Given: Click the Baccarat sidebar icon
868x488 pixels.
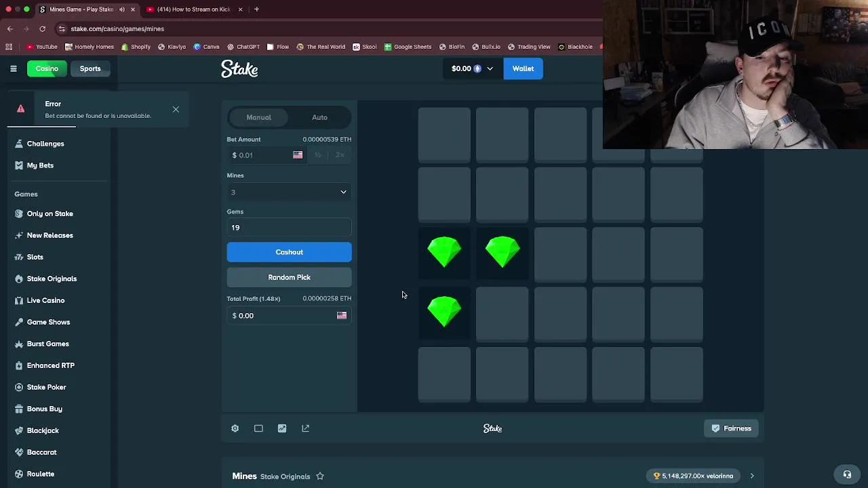Looking at the screenshot, I should click(19, 452).
